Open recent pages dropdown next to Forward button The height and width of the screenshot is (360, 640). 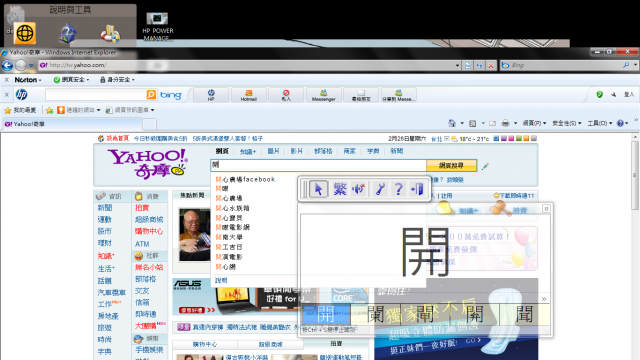pos(31,65)
